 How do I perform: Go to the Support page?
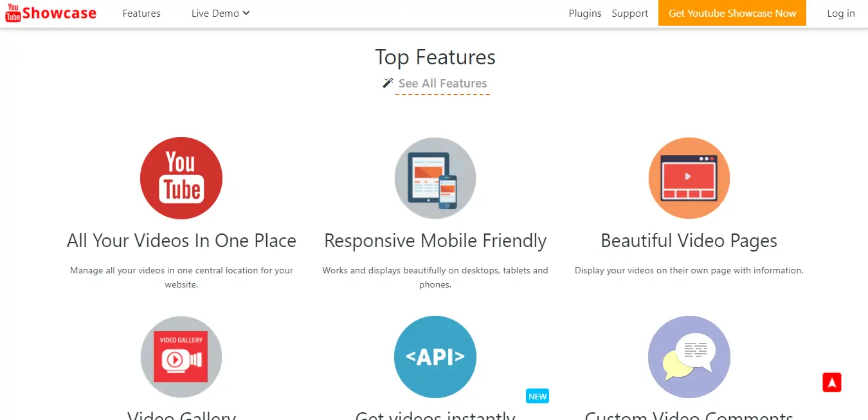(630, 14)
